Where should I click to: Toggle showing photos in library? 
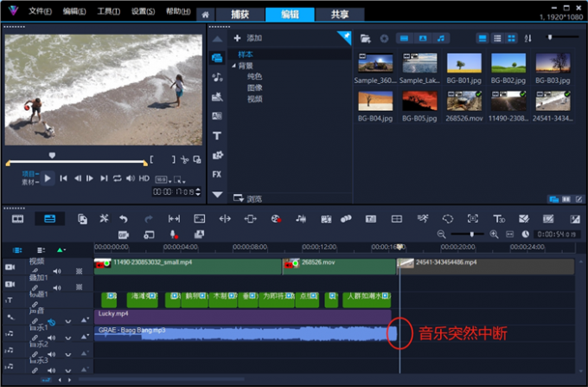pyautogui.click(x=423, y=38)
